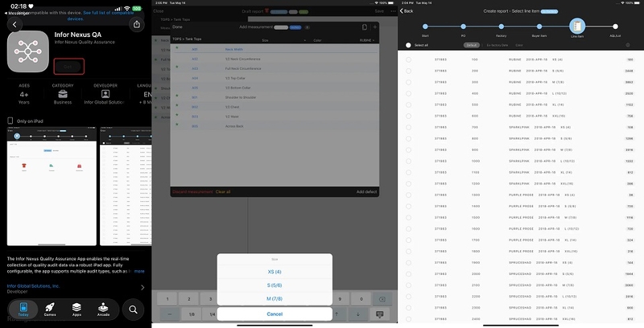Open the Today tab in the App Store

click(x=23, y=310)
